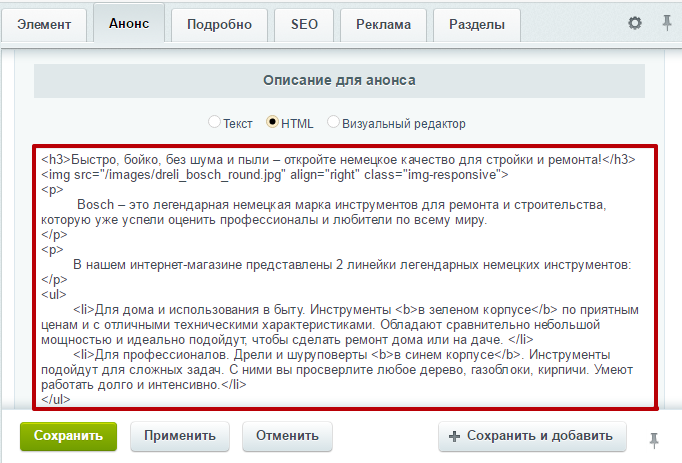Click the img src line in code
This screenshot has width=682, height=463.
click(274, 175)
